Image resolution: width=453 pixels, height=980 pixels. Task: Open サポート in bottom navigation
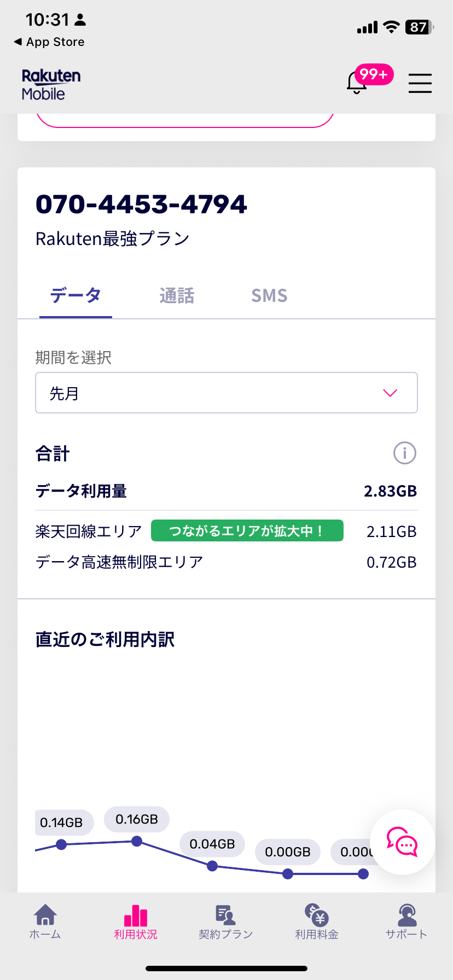(406, 921)
